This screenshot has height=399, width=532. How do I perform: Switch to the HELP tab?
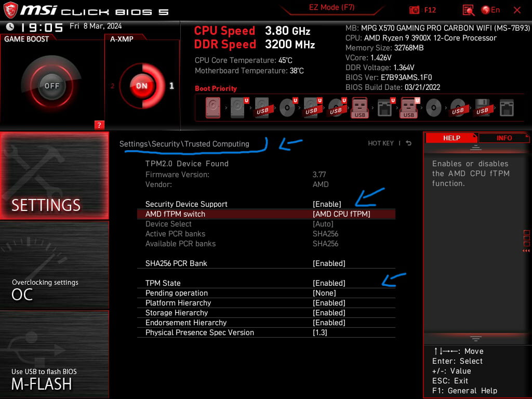point(451,138)
